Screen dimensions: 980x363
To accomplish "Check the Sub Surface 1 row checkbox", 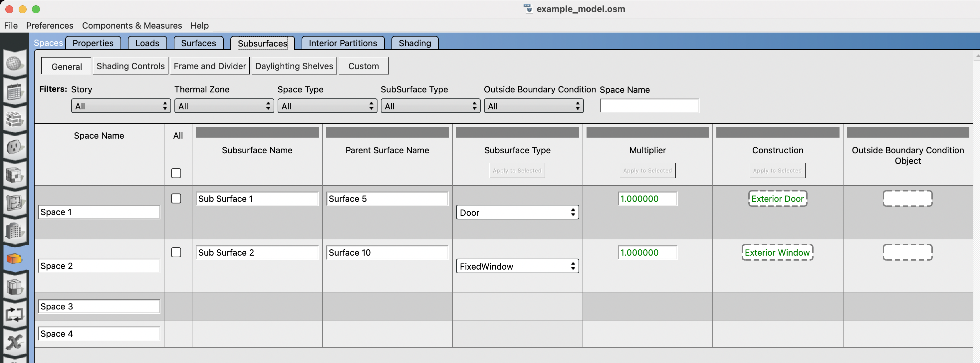I will (x=176, y=198).
